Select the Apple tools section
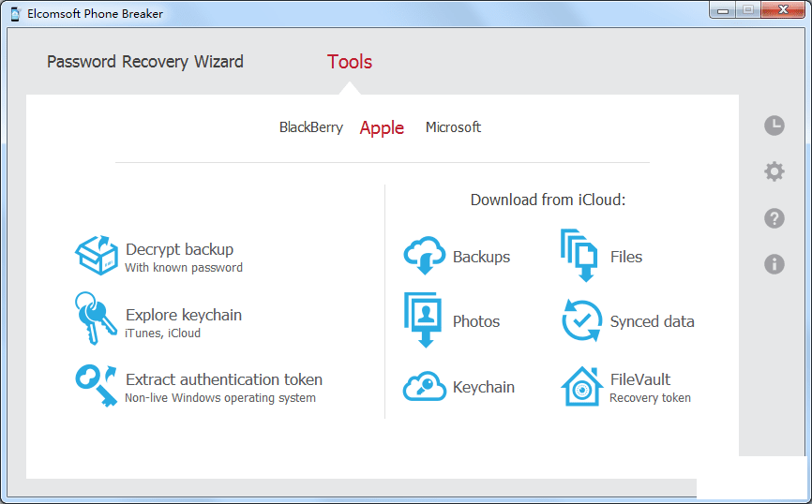This screenshot has height=504, width=812. (382, 127)
